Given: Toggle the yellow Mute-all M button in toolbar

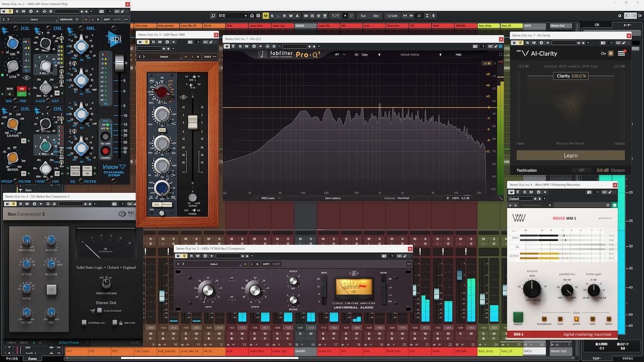Looking at the screenshot, I should click(x=266, y=16).
